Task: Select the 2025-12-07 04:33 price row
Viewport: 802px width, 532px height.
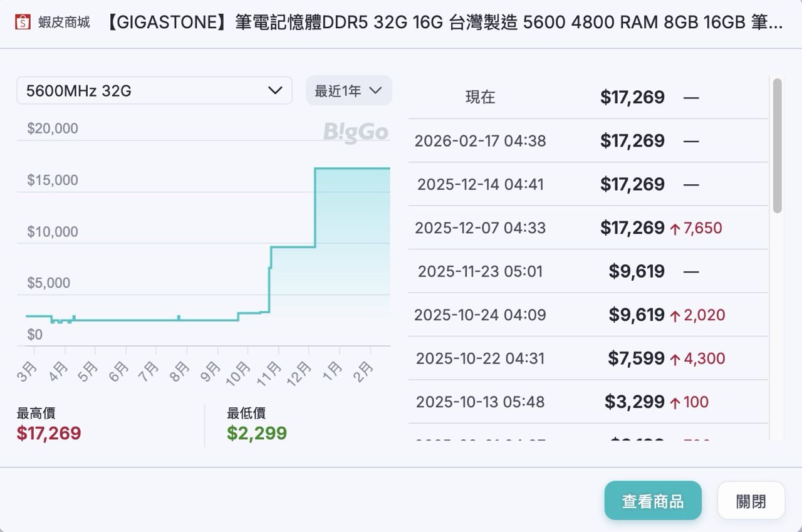Action: (588, 228)
